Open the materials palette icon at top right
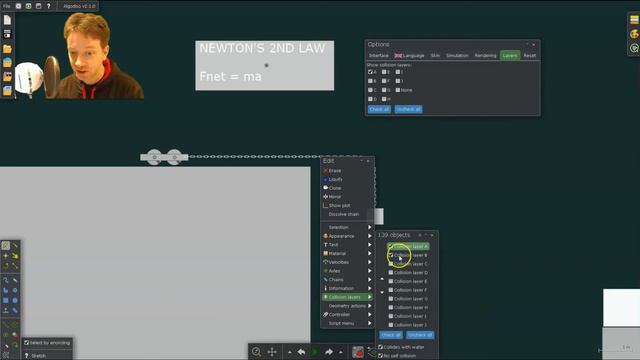Viewport: 640px width, 360px height. (634, 20)
